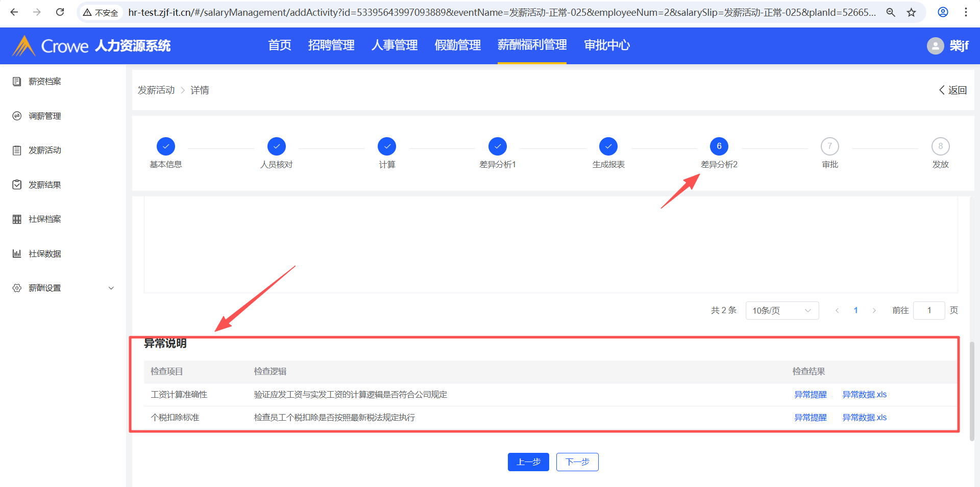Click the browser address bar URL
Image resolution: width=980 pixels, height=487 pixels.
click(x=502, y=12)
